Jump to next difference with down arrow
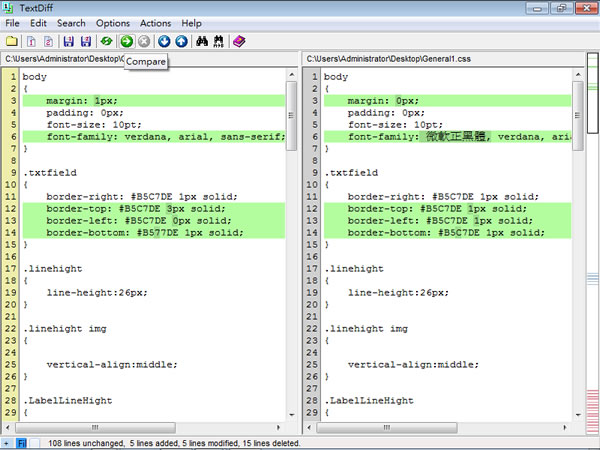 point(164,41)
